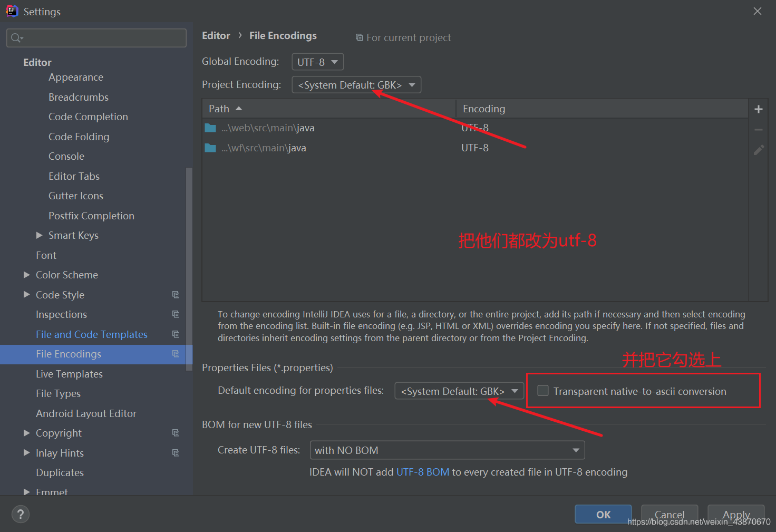Select File Types settings
776x532 pixels.
click(58, 393)
